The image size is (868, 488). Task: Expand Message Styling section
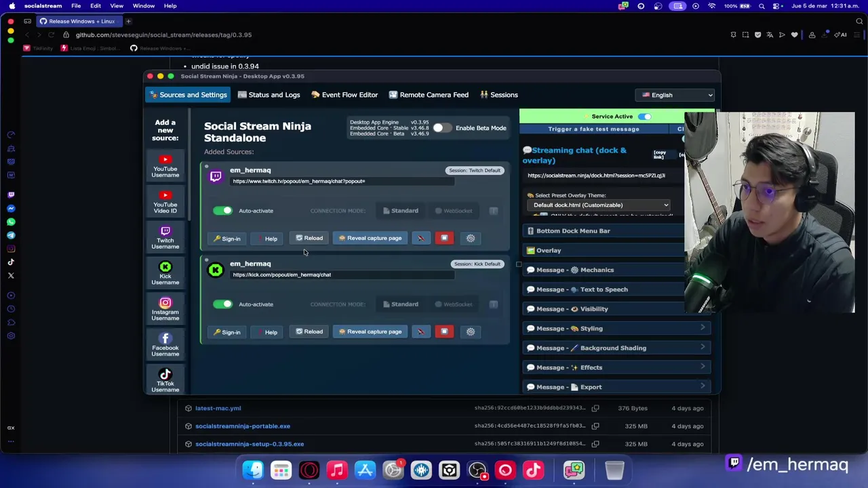(617, 329)
